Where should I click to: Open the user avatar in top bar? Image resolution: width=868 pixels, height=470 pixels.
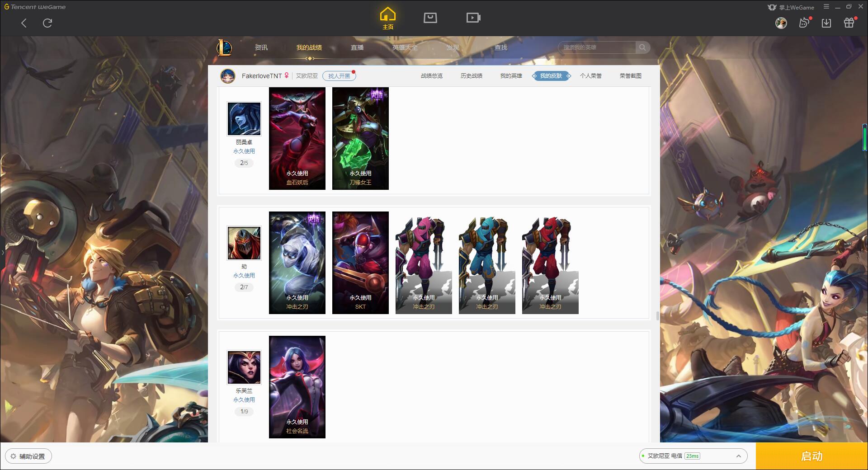781,23
